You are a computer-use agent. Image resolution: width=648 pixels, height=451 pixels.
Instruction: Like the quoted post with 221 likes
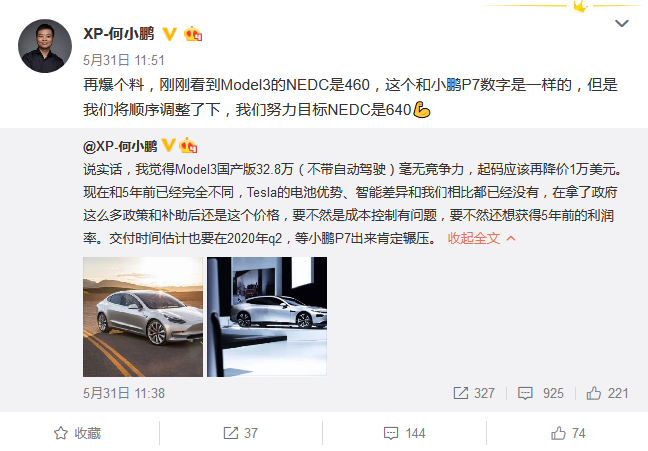point(607,393)
